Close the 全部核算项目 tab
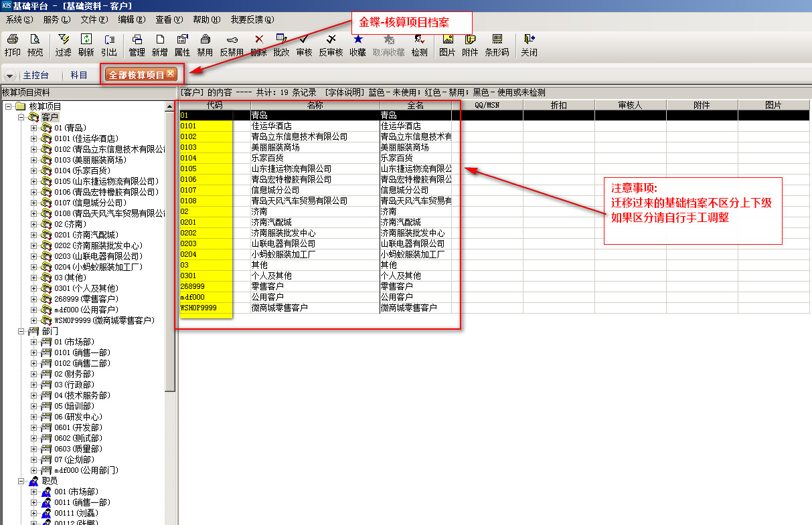Image resolution: width=812 pixels, height=525 pixels. tap(171, 74)
